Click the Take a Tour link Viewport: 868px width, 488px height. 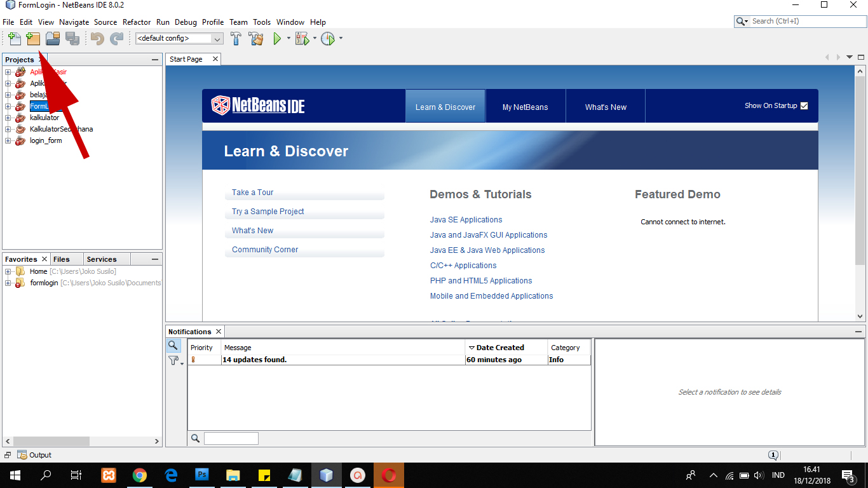(252, 193)
